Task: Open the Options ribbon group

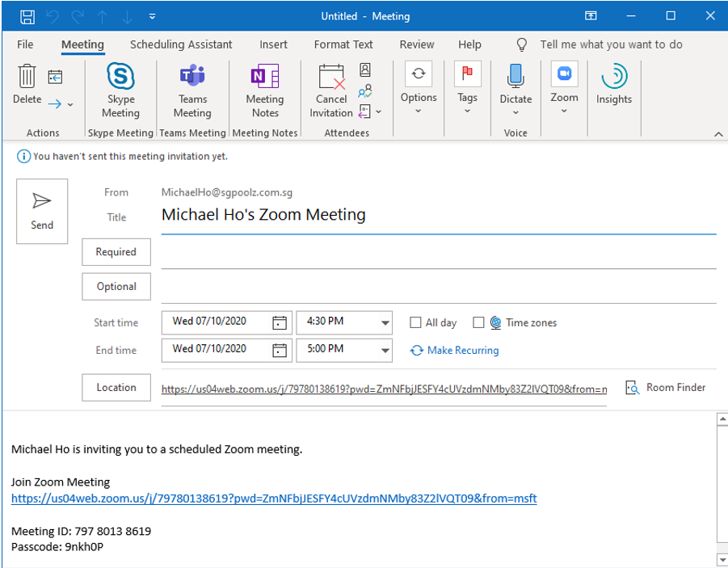Action: tap(419, 88)
